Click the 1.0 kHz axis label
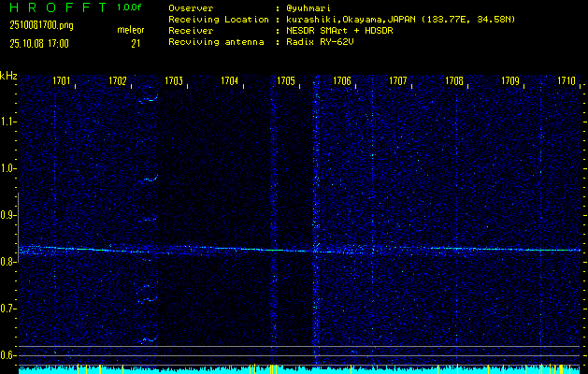The width and height of the screenshot is (588, 374). coord(7,168)
